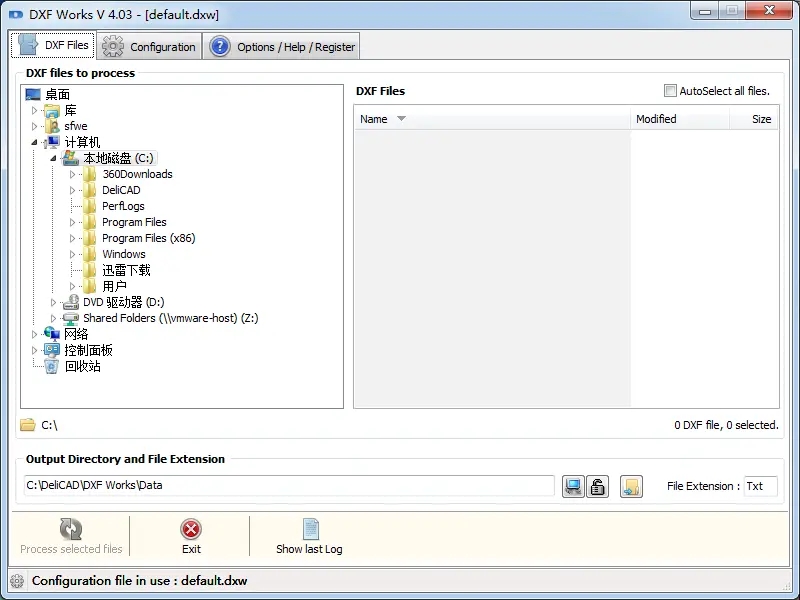Click the yellow folder browse icon

click(631, 486)
